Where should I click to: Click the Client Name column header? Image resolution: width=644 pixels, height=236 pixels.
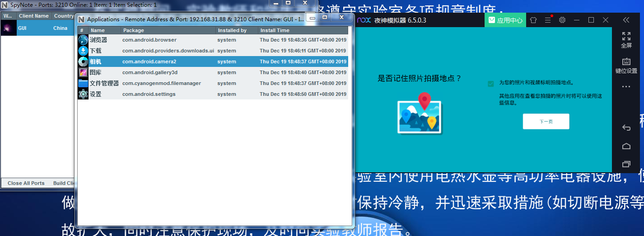(x=34, y=16)
